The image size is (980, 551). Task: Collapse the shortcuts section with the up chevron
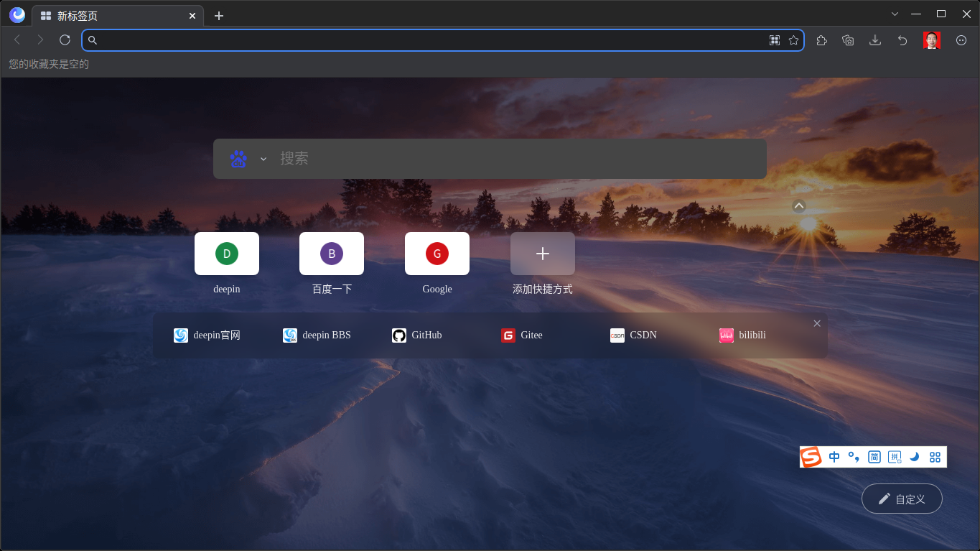point(799,206)
